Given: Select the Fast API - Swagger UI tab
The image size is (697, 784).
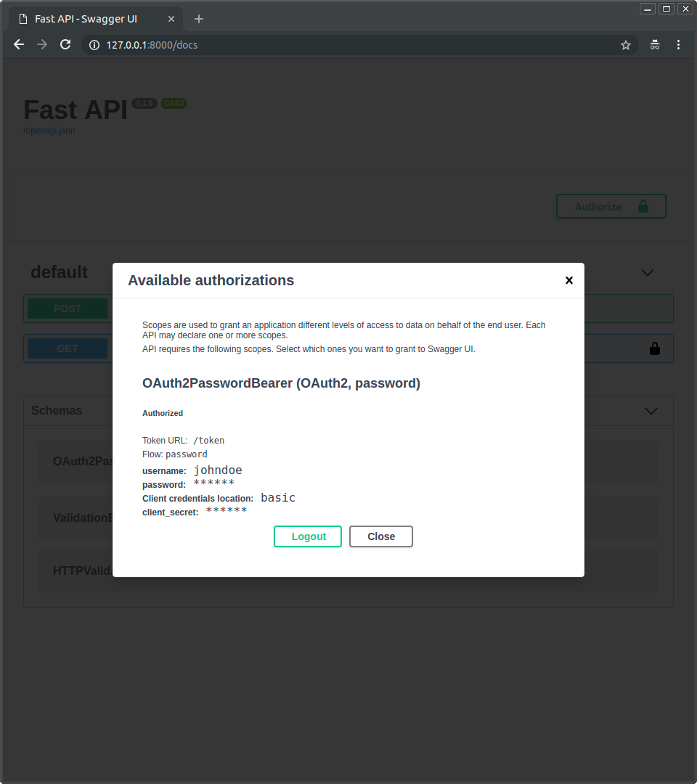Looking at the screenshot, I should click(86, 19).
